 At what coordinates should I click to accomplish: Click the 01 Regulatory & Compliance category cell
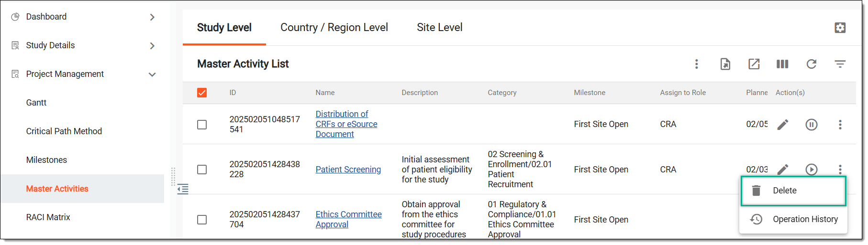tap(522, 219)
